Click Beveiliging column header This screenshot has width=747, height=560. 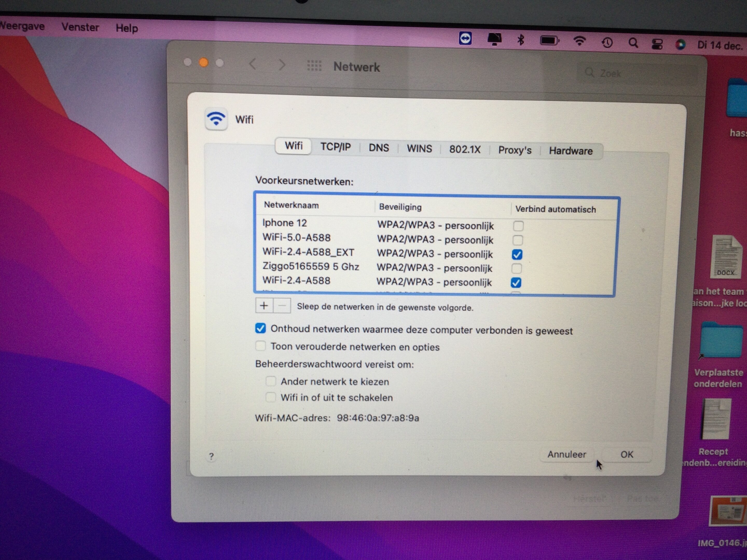click(400, 207)
